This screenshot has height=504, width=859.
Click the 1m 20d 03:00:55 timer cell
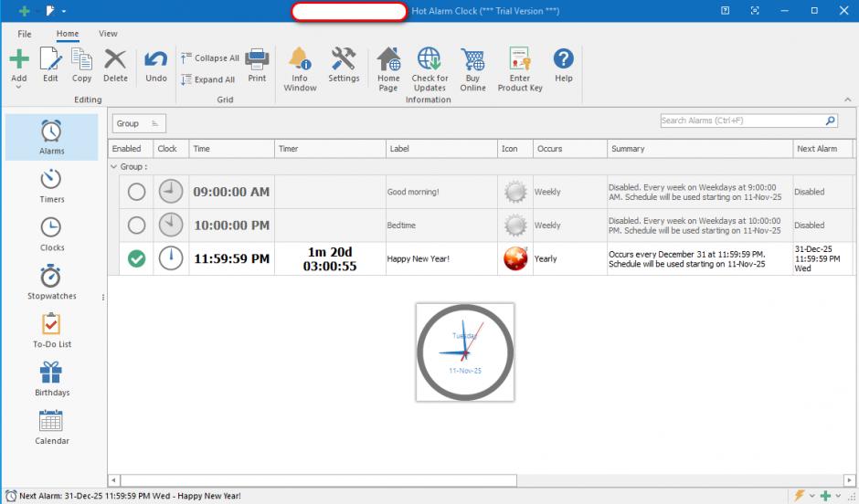tap(330, 258)
